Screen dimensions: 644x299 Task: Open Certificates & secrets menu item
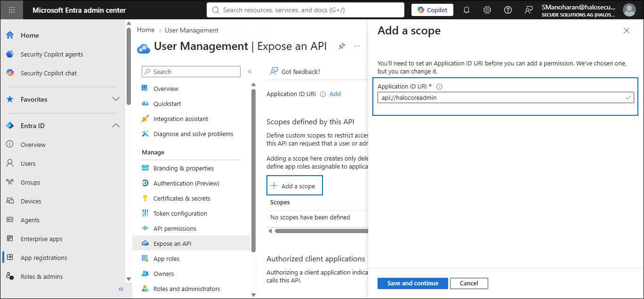182,198
